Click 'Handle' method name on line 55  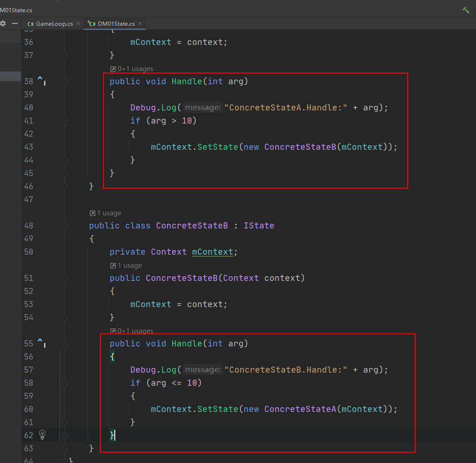(186, 344)
